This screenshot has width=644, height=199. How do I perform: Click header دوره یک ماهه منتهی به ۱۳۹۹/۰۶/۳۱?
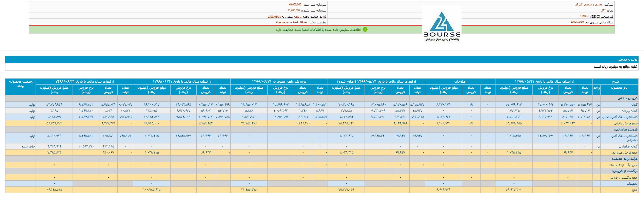pos(279,82)
